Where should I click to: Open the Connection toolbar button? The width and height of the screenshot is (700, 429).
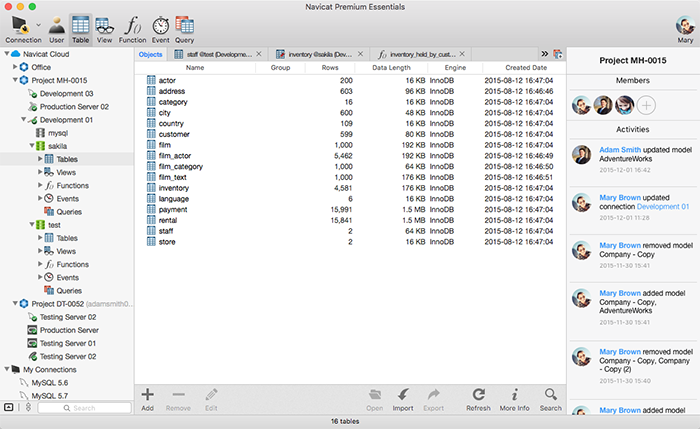pyautogui.click(x=21, y=29)
